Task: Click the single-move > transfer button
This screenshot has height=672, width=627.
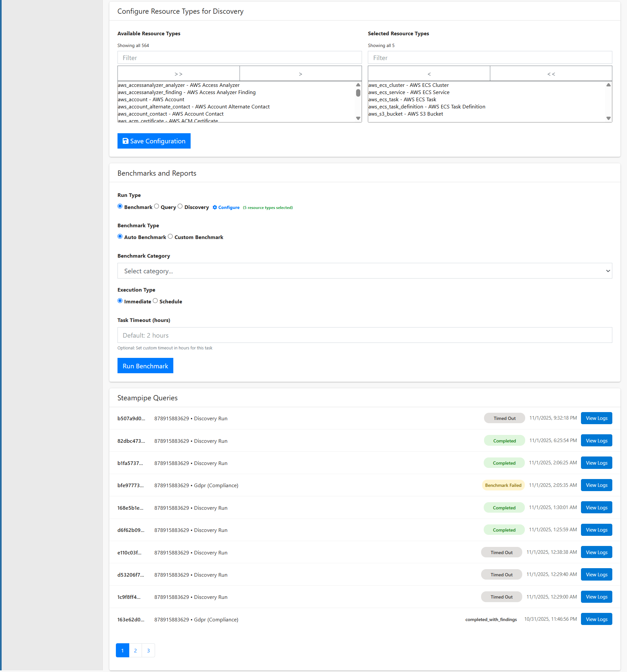Action: 300,73
